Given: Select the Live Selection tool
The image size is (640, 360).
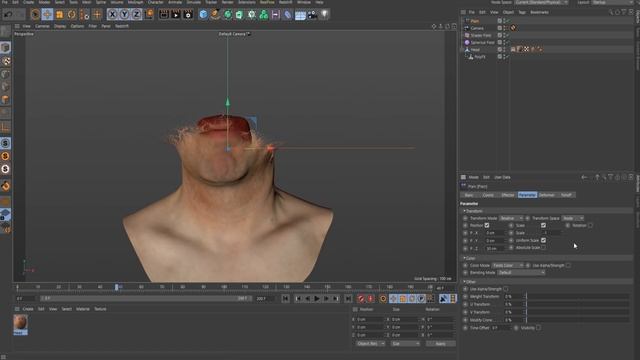Looking at the screenshot, I should tap(35, 15).
